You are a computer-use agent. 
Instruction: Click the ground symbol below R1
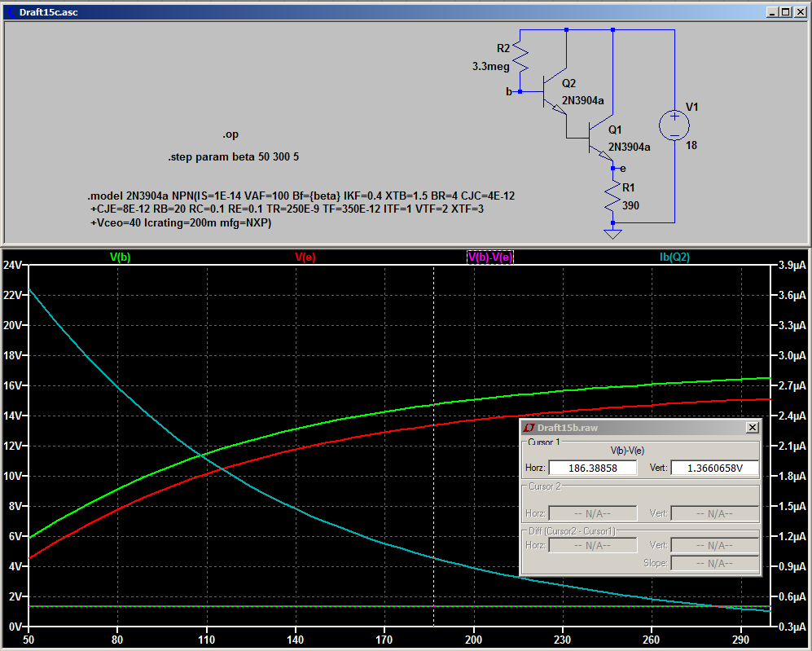click(612, 234)
